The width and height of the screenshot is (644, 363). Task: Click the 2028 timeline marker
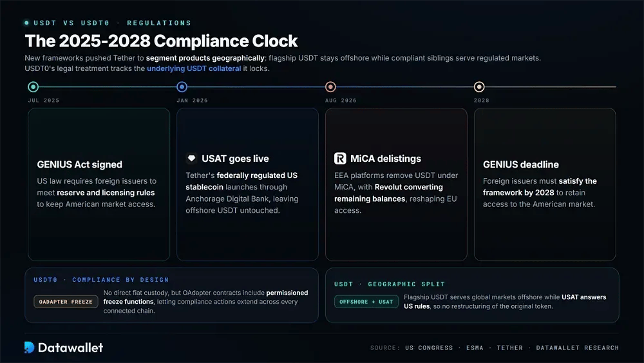[479, 87]
